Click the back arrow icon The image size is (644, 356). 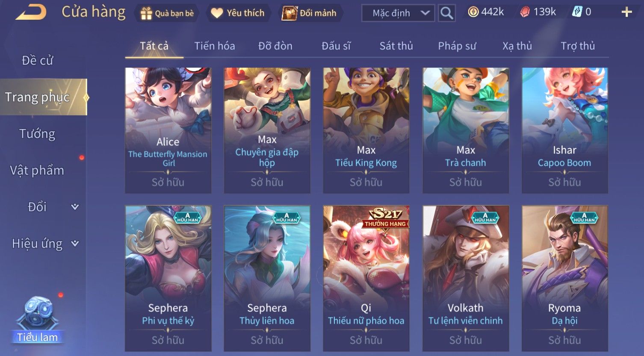click(x=31, y=12)
